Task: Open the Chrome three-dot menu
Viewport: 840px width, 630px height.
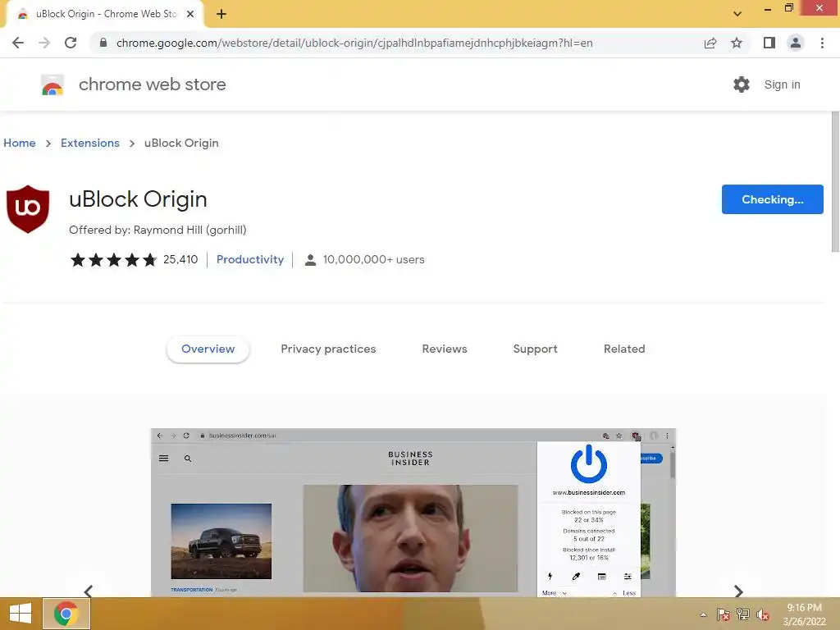Action: pos(822,43)
